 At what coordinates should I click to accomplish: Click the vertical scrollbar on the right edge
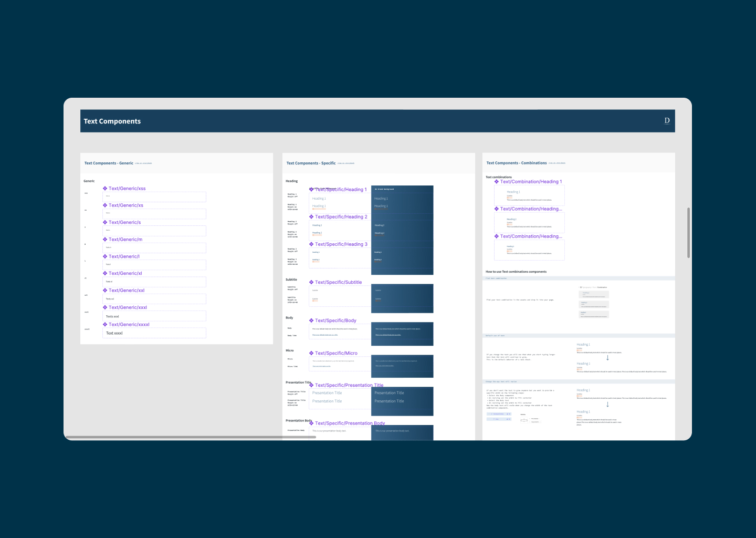coord(688,232)
